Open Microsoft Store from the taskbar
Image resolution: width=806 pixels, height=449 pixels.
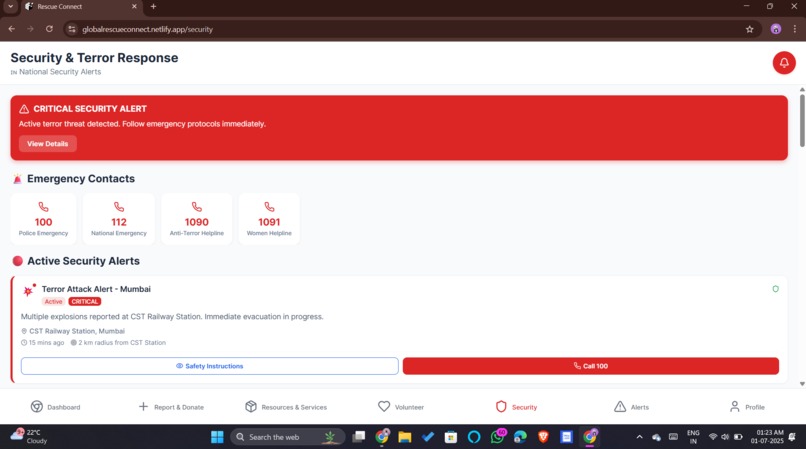pos(451,437)
